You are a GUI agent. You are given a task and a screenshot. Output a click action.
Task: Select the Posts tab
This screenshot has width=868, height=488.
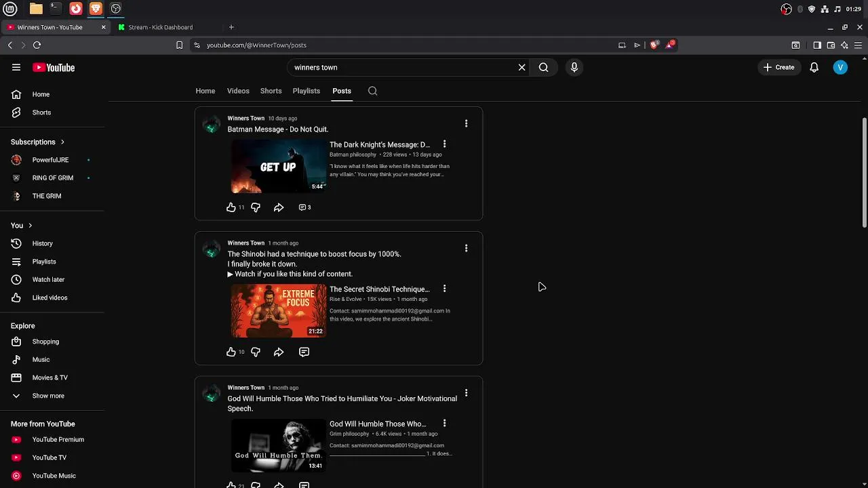[x=342, y=91]
